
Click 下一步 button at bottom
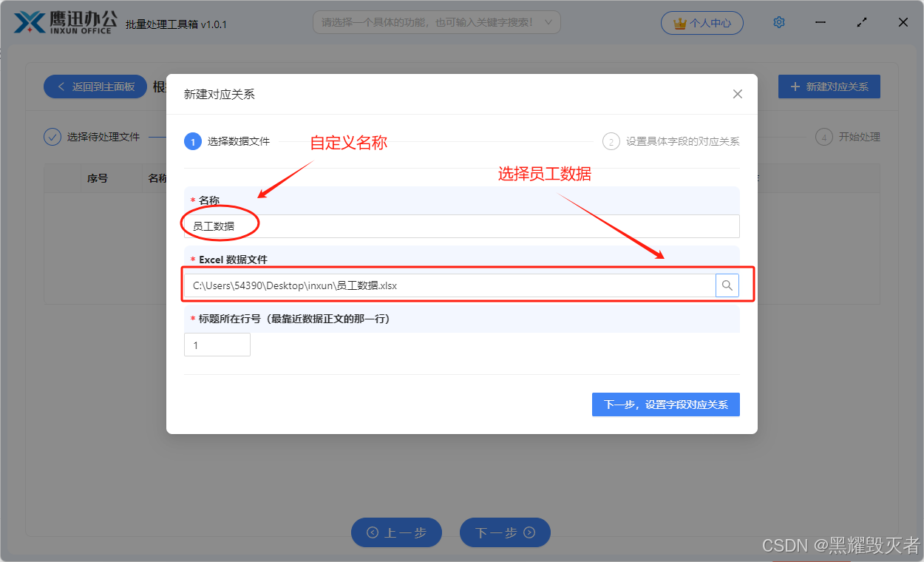click(x=505, y=532)
